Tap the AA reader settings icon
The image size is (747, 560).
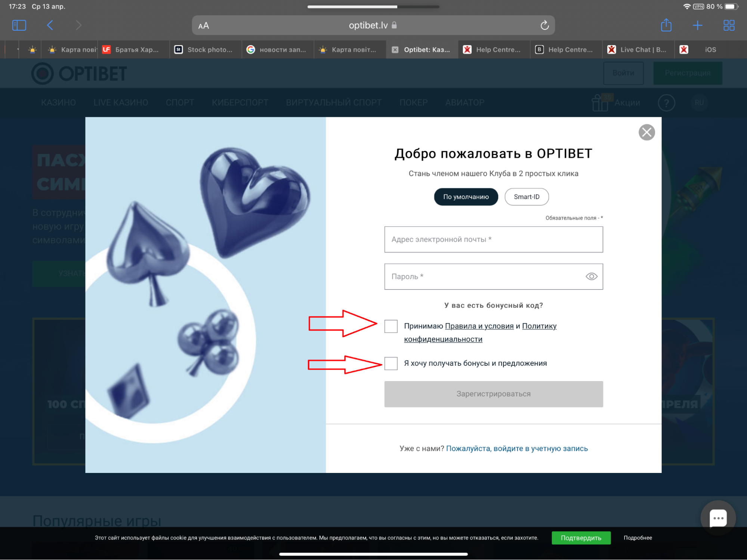(204, 26)
